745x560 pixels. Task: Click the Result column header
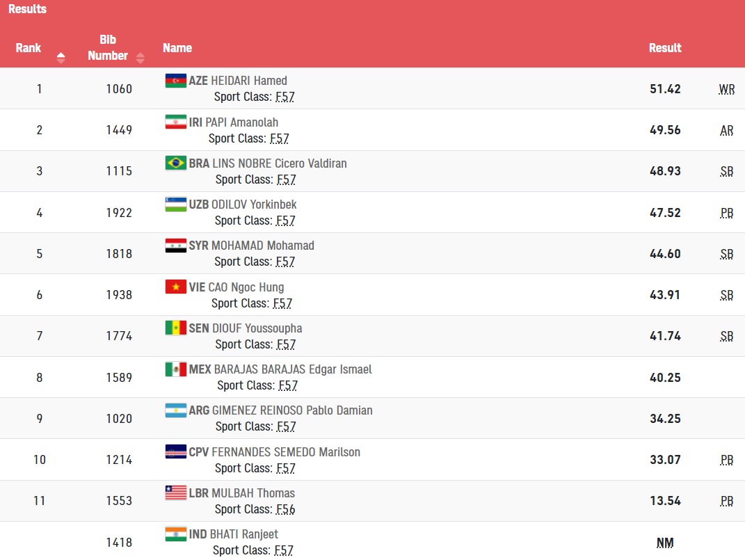click(665, 48)
